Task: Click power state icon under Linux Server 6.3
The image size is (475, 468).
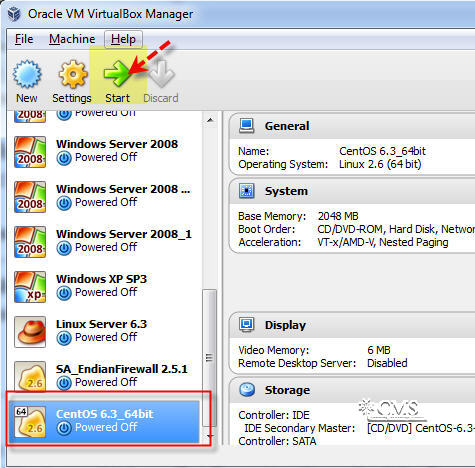Action: click(x=64, y=338)
